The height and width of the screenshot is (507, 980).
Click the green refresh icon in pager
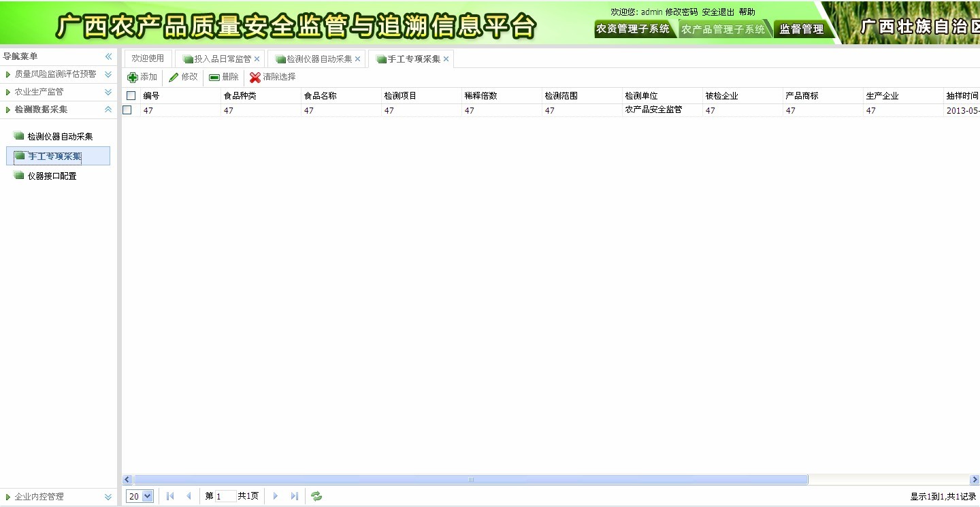pos(316,496)
